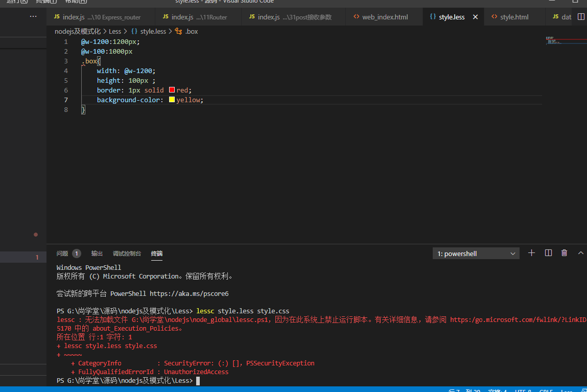
Task: Click nodejs及模式化 breadcrumb folder
Action: [x=78, y=32]
